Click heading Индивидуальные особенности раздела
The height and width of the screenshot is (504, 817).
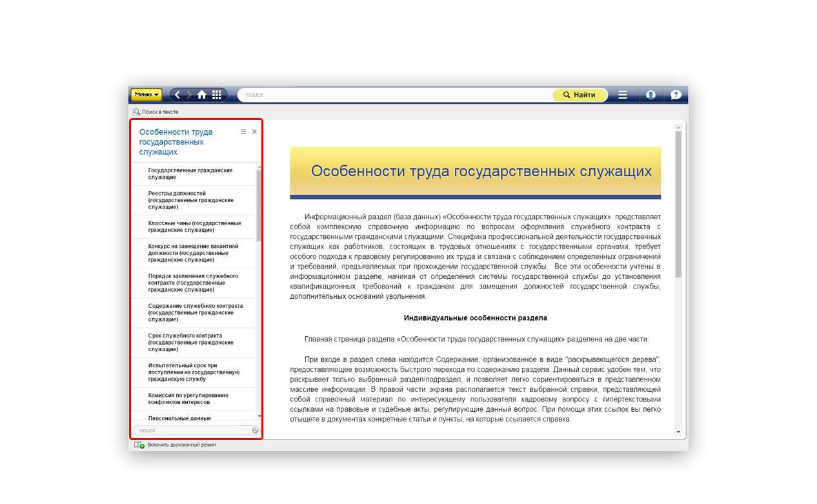pyautogui.click(x=476, y=318)
